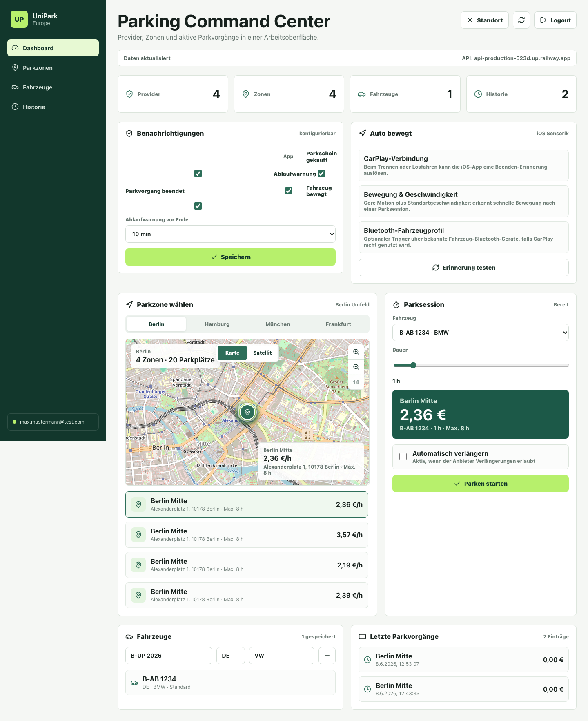The image size is (588, 721).
Task: Click the API api-production-523d.up.railway.app text
Action: [516, 58]
